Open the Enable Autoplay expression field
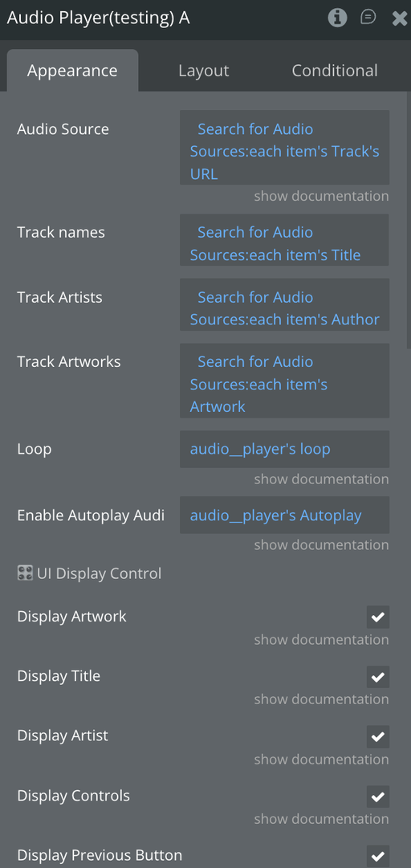Screen dimensions: 411x868 [284, 515]
